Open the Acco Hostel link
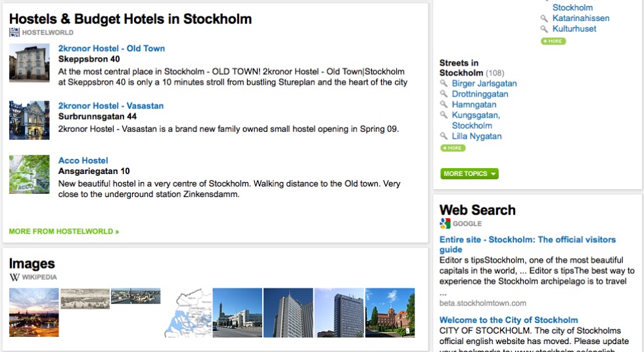Screen dimensions: 644x352 pyautogui.click(x=83, y=160)
